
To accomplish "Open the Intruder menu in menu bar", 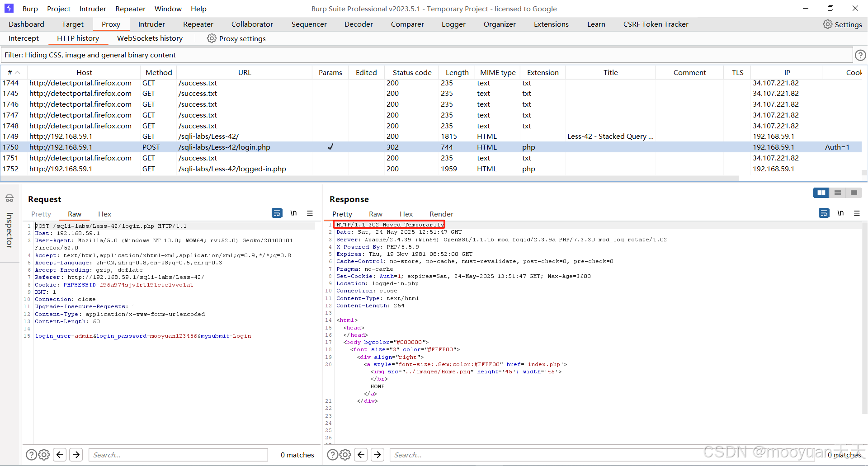I will 93,9.
